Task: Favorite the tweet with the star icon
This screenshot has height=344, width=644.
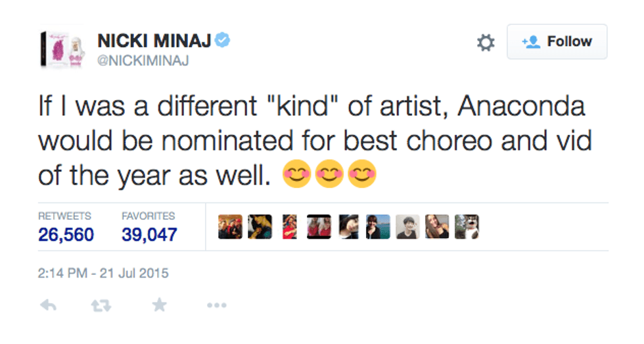Action: (159, 305)
